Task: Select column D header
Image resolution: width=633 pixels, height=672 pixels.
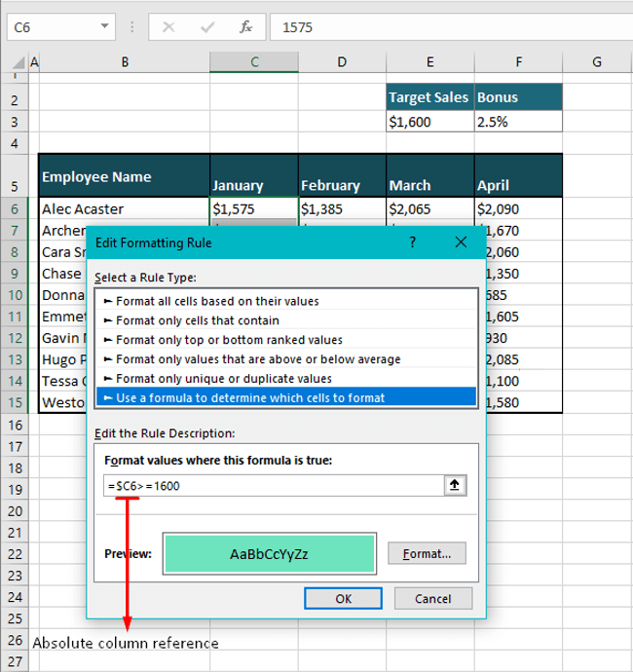Action: 342,62
